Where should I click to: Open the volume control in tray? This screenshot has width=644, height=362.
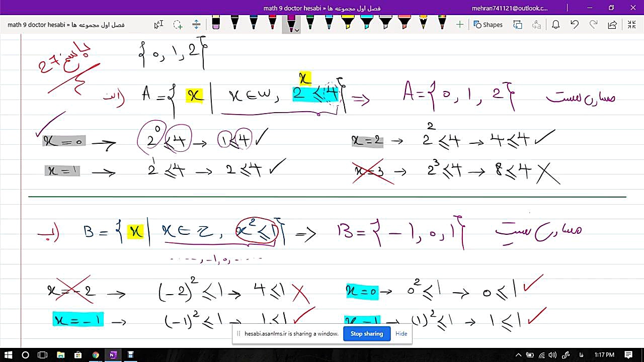pos(553,355)
